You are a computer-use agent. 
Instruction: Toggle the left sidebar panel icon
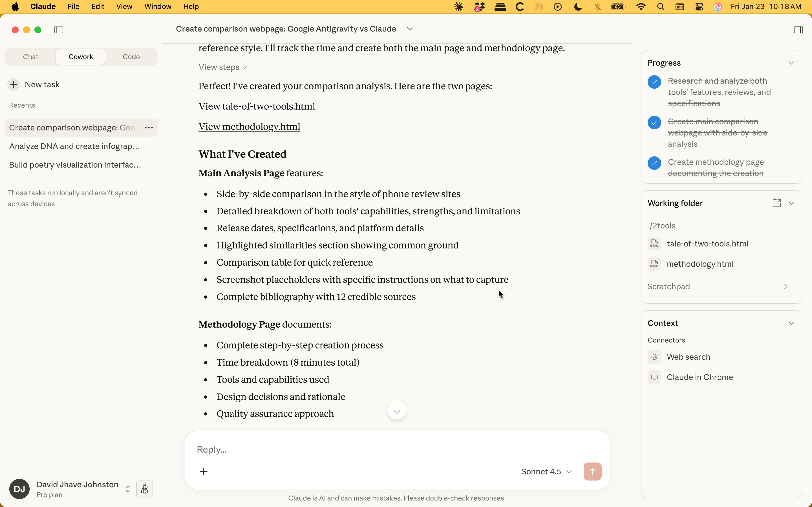tap(58, 30)
